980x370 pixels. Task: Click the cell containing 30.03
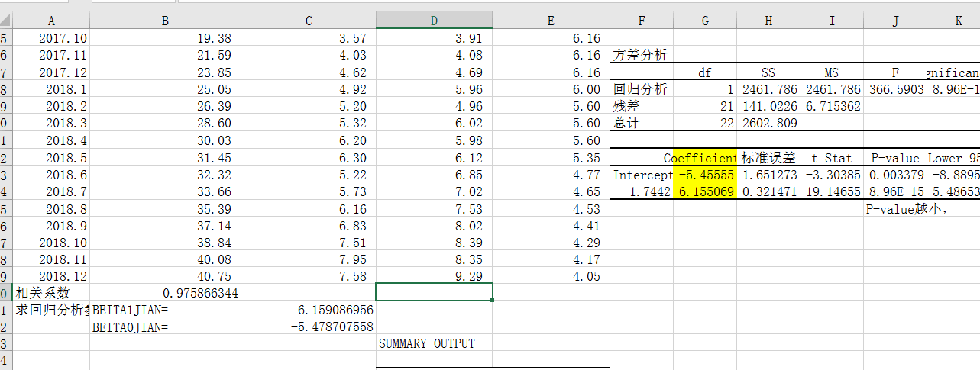(x=165, y=140)
